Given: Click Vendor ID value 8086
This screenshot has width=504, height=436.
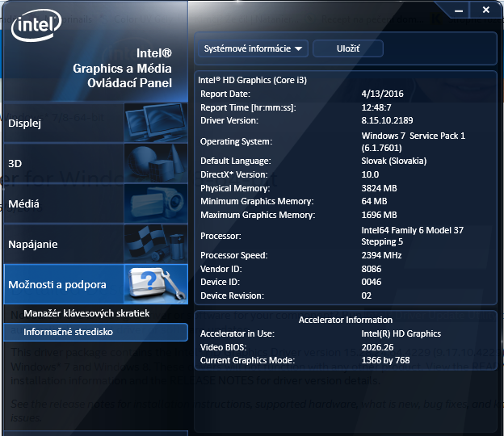Looking at the screenshot, I should (372, 269).
